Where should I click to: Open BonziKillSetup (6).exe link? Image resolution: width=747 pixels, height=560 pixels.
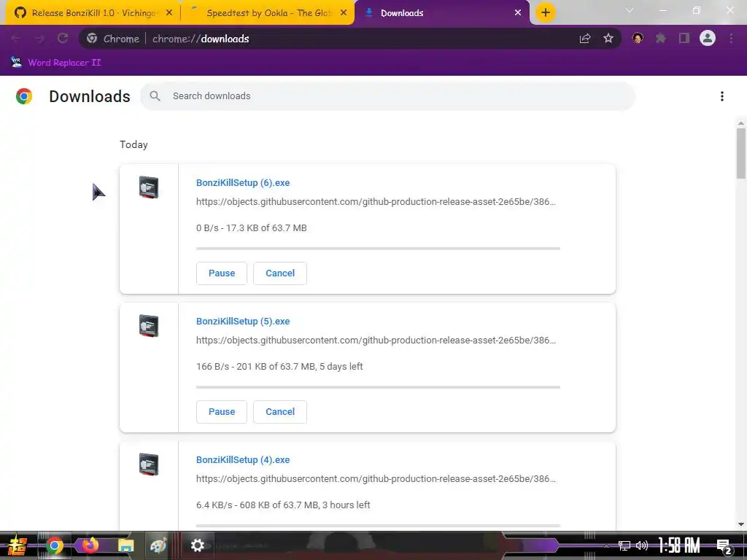pyautogui.click(x=243, y=183)
